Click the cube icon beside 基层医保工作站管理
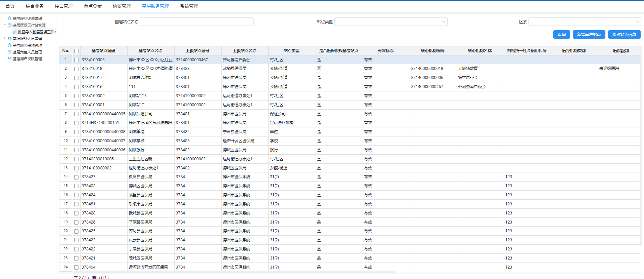Screen dimensions: 644x279 pos(10,25)
